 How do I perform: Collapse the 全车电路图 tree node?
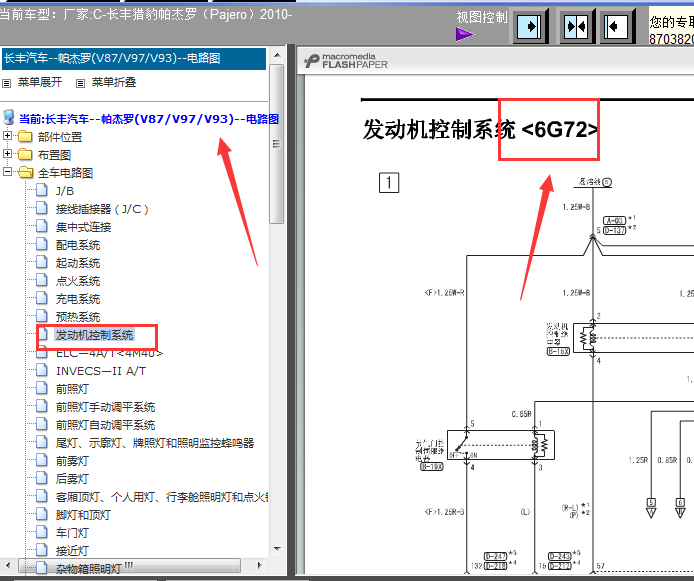tap(8, 171)
